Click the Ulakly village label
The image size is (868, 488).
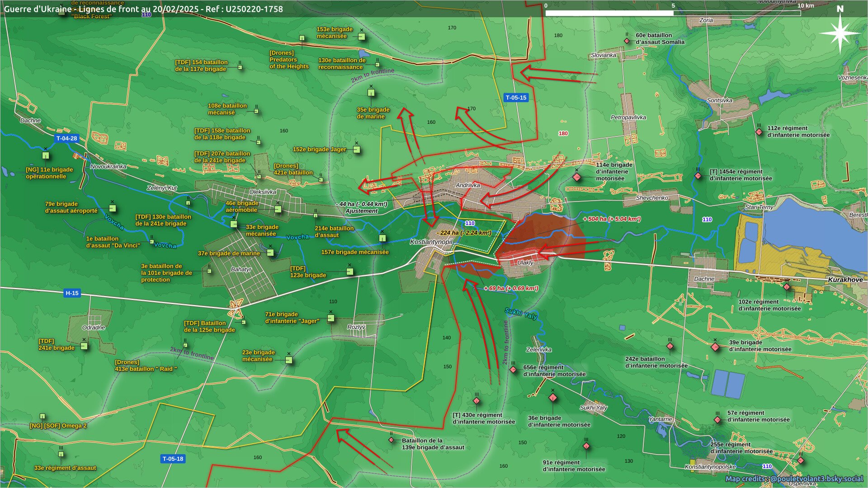[x=526, y=263]
